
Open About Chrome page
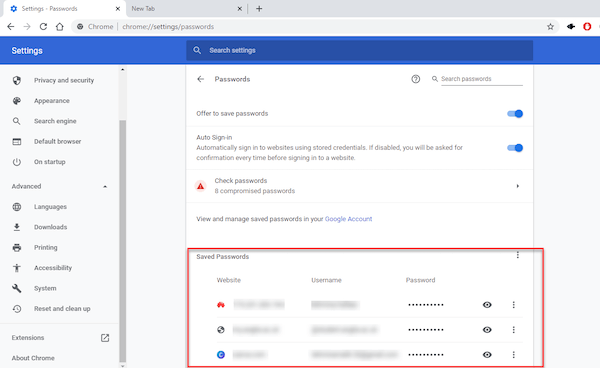click(33, 358)
